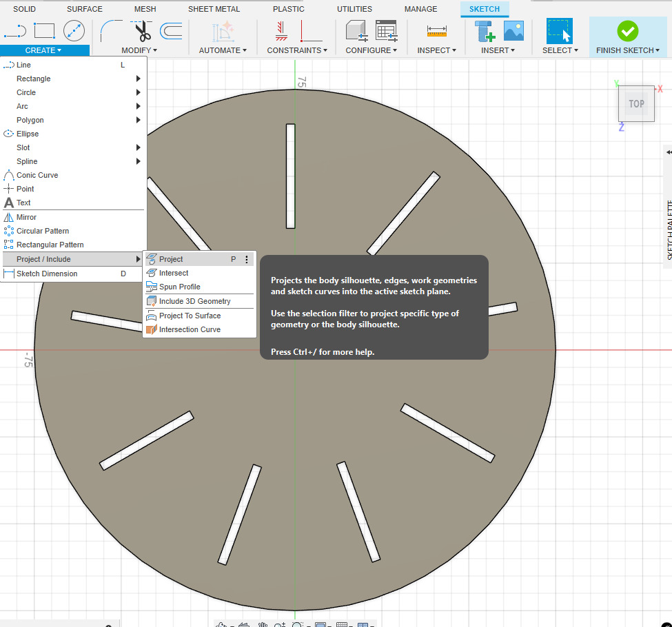Select Rectangular Pattern in Create menu
The height and width of the screenshot is (627, 672).
coord(73,245)
